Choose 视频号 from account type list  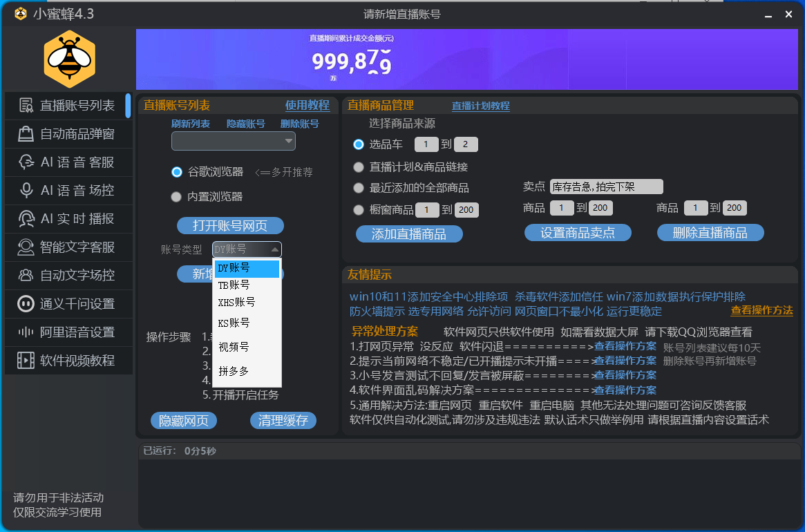(x=247, y=347)
